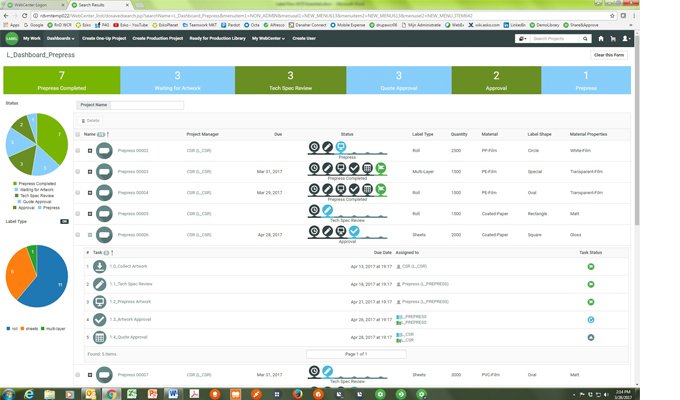Open Word from the taskbar
This screenshot has height=400, width=680.
click(x=173, y=394)
